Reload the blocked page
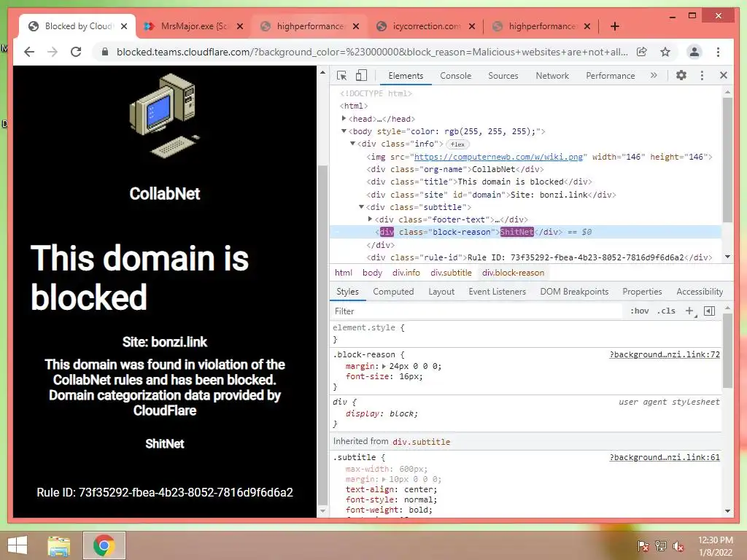 pyautogui.click(x=76, y=52)
